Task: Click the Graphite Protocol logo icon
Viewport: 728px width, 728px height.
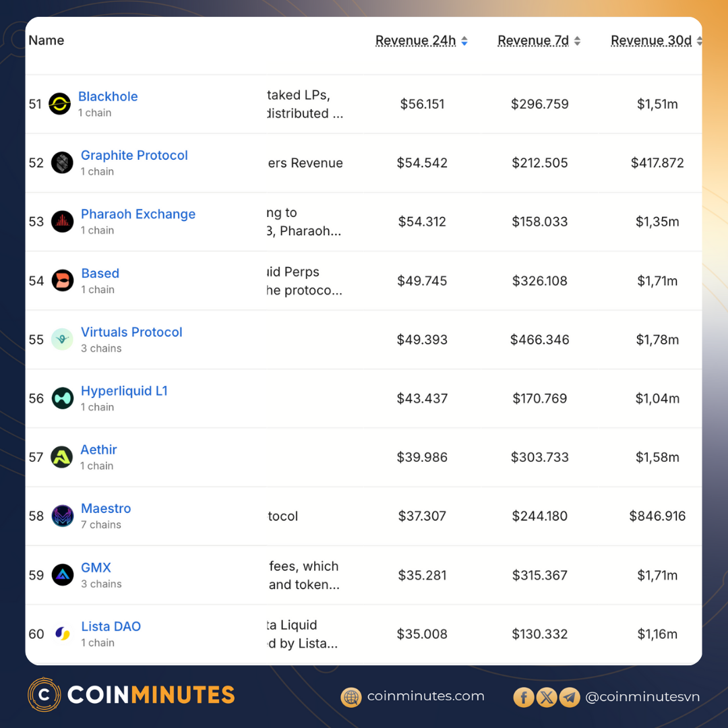Action: 62,162
